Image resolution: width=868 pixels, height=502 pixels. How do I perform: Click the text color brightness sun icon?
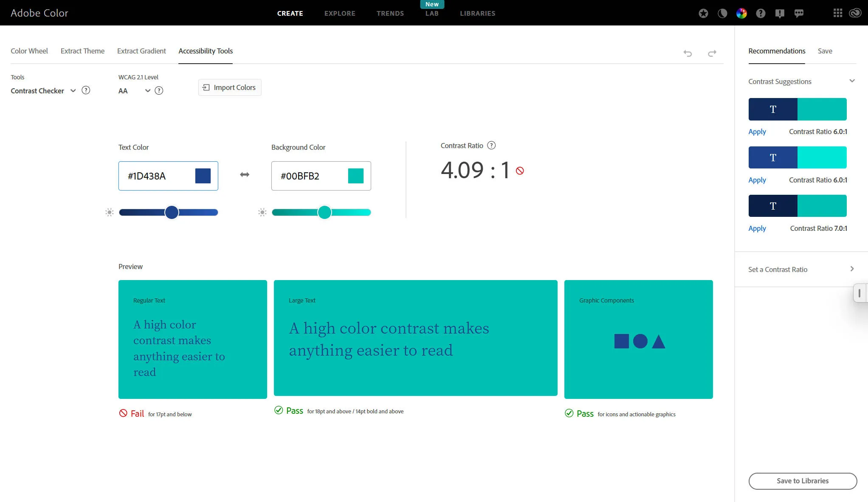click(110, 212)
